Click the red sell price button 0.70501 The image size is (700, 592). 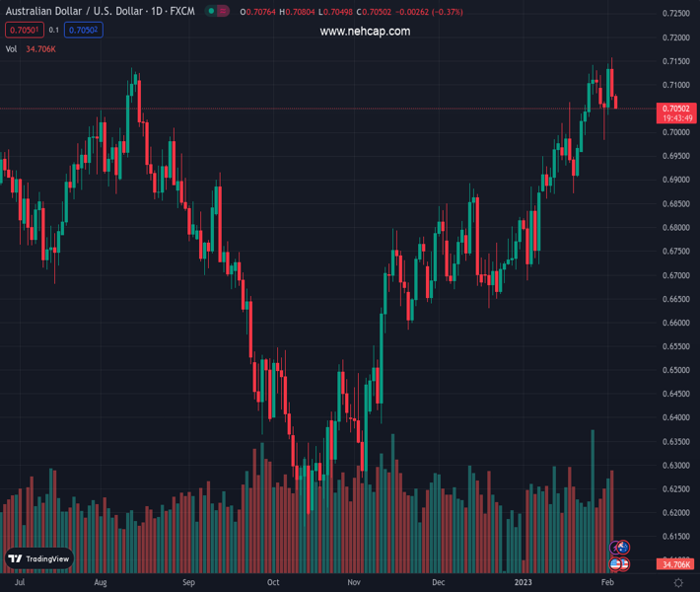point(24,30)
